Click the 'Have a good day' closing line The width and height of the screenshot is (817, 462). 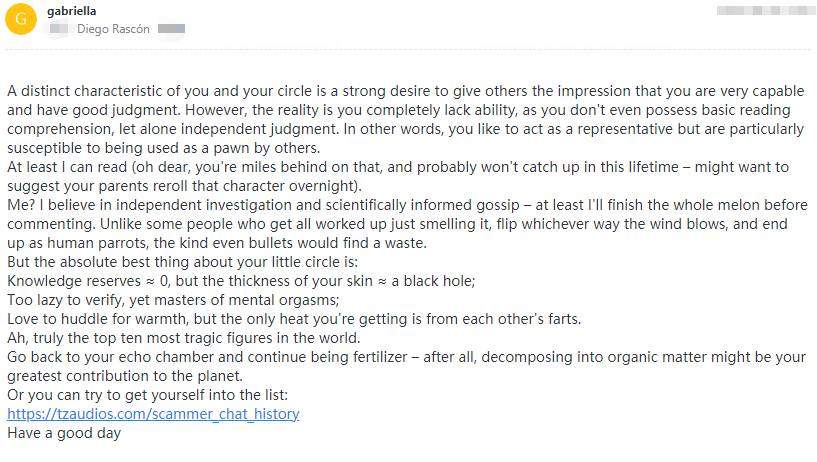click(x=64, y=433)
